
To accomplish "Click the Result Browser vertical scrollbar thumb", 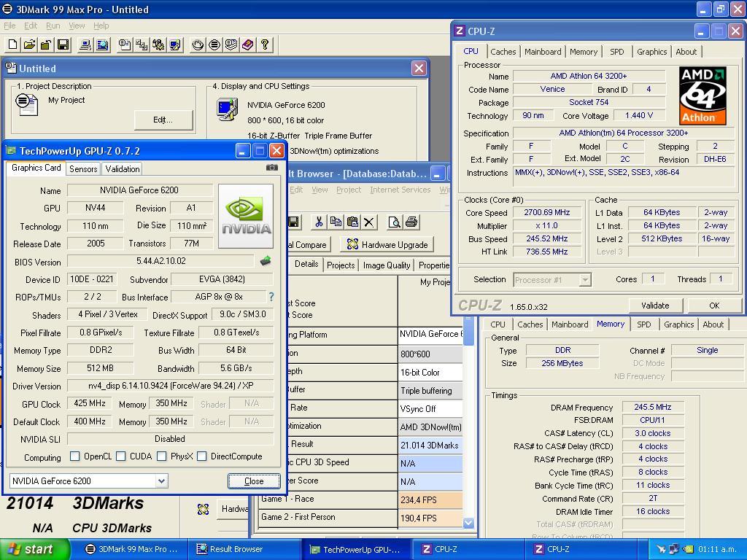I will (469, 330).
